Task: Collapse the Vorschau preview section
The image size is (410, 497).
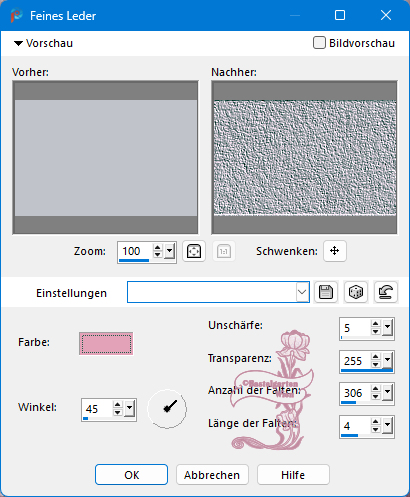Action: 18,43
